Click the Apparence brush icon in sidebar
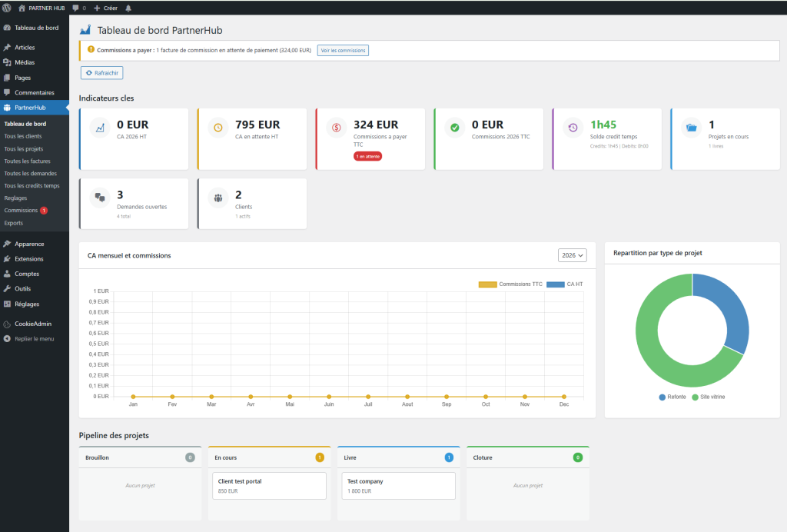Screen dimensions: 787x532 [7, 244]
